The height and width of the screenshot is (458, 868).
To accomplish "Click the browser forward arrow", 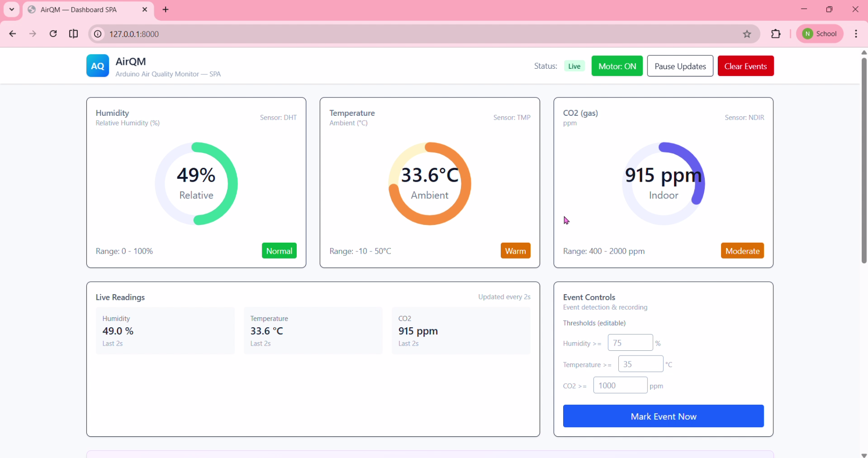I will pyautogui.click(x=33, y=34).
